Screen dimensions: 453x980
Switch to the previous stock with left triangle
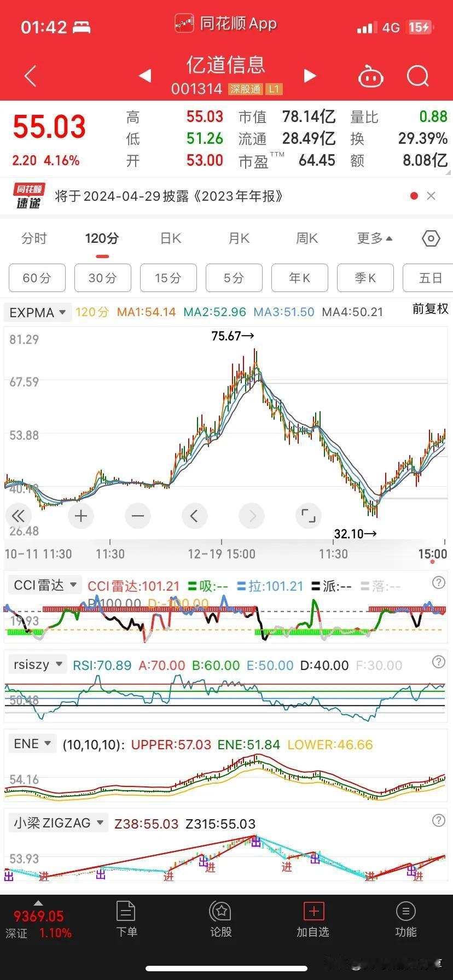click(x=145, y=76)
